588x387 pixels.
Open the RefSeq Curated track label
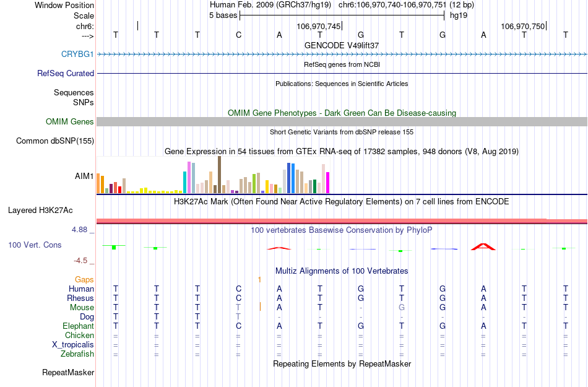click(65, 73)
